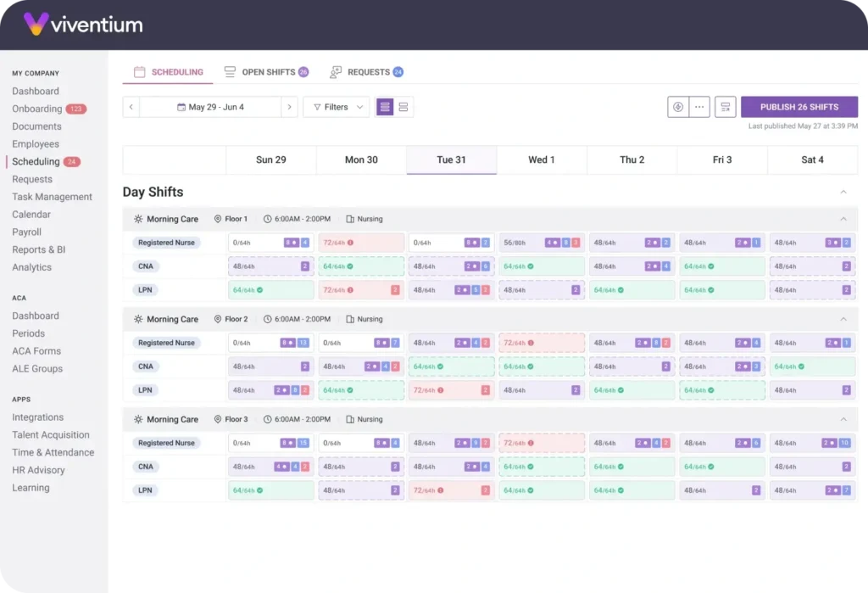Viewport: 868px width, 593px height.
Task: Open the more options ellipsis button
Action: click(x=699, y=107)
